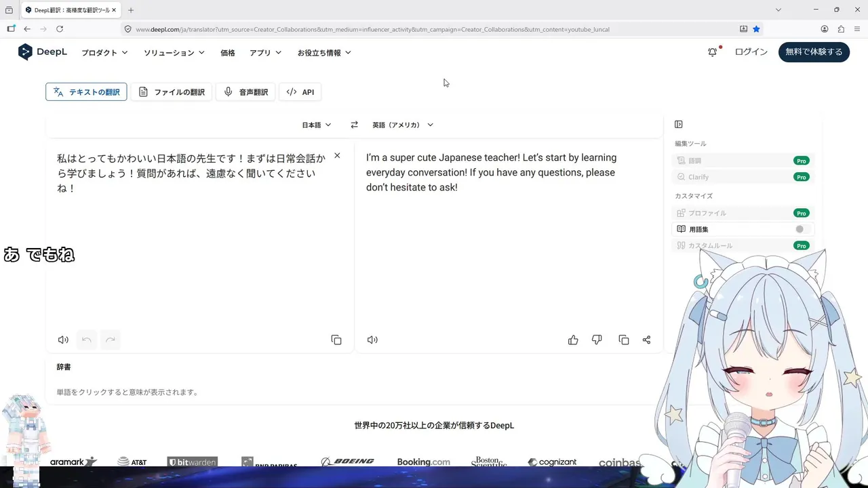Click the DeepL logo in header
Screen dimensions: 868x488
point(43,52)
